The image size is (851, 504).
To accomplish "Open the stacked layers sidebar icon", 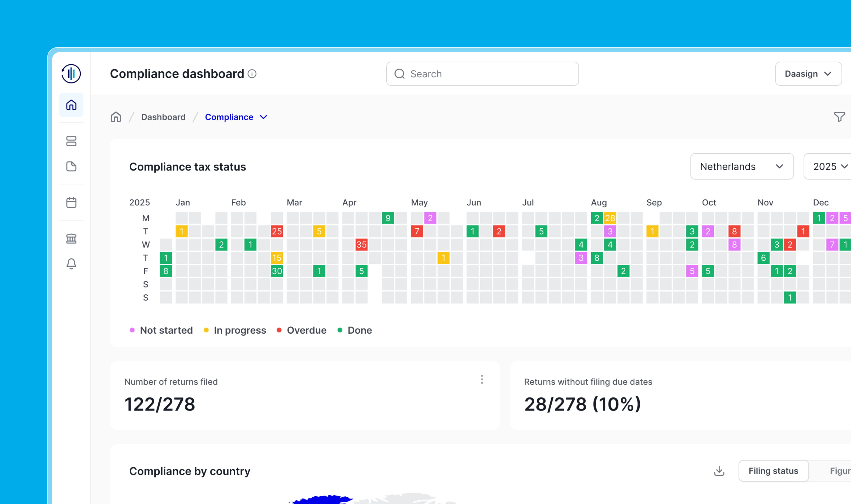I will point(71,141).
